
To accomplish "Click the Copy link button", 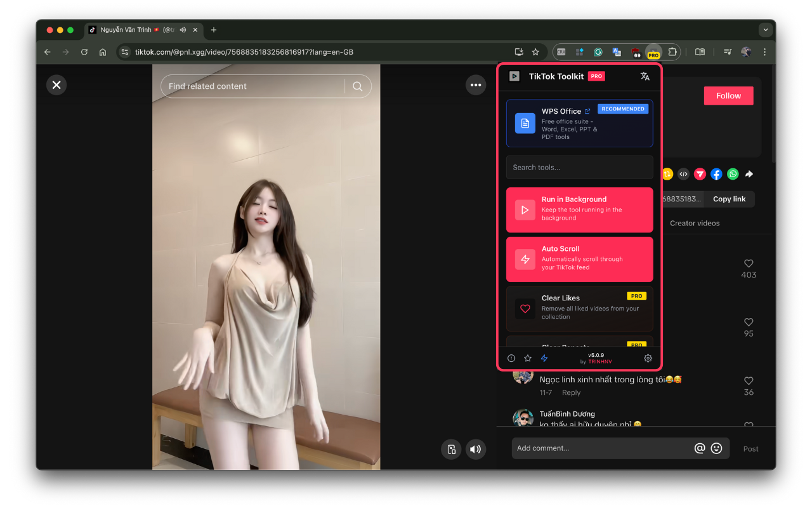I will 730,199.
